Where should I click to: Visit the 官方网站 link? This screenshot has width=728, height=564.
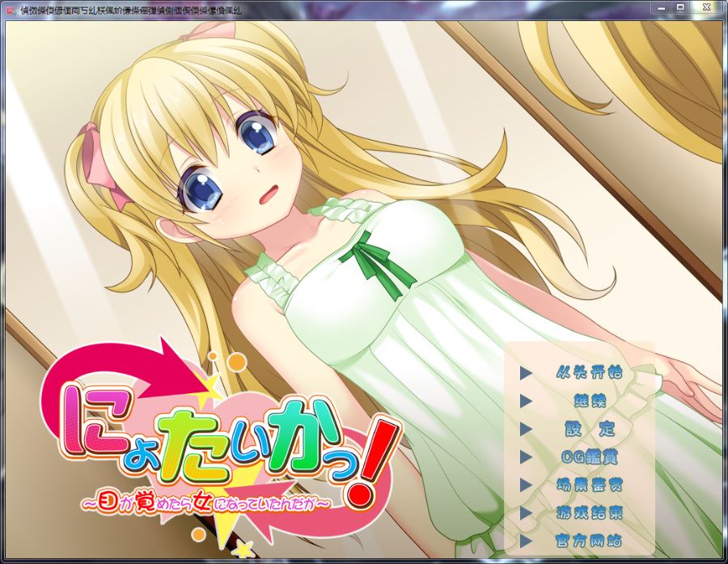coord(589,541)
